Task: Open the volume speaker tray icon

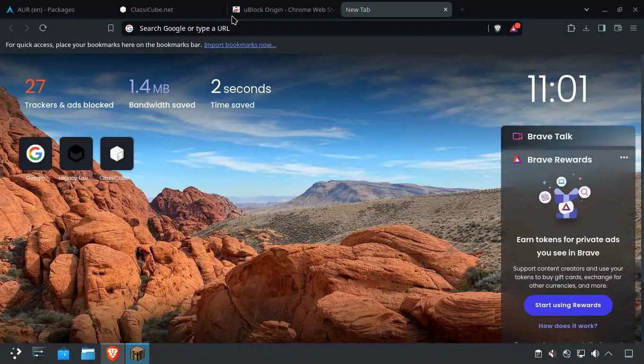Action: point(595,354)
